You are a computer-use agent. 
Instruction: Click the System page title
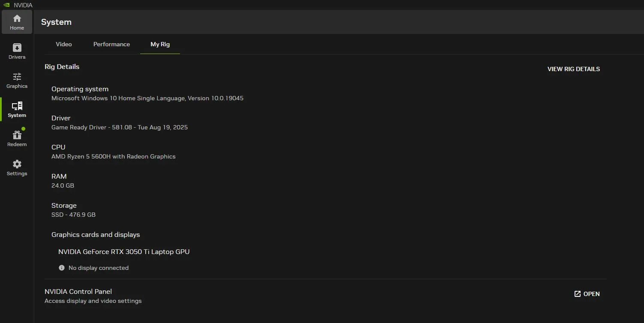(56, 22)
